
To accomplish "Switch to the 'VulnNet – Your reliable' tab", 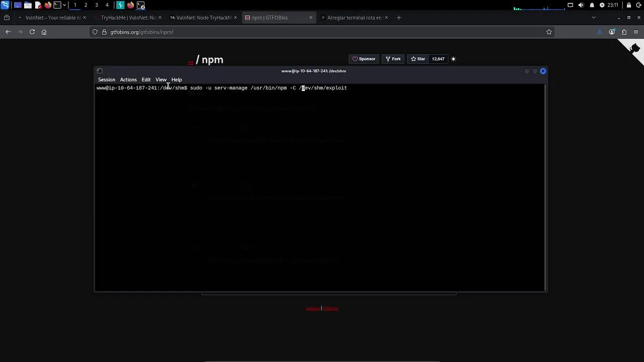I will [x=52, y=18].
